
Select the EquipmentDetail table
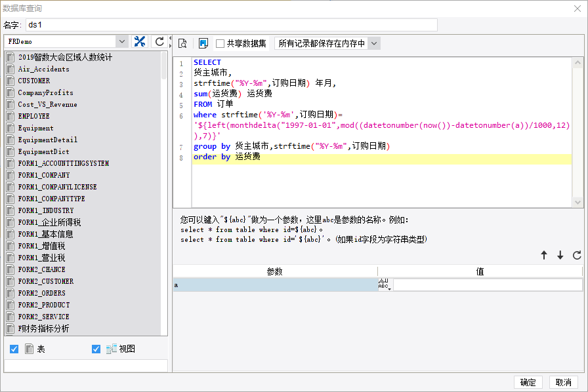pos(48,140)
